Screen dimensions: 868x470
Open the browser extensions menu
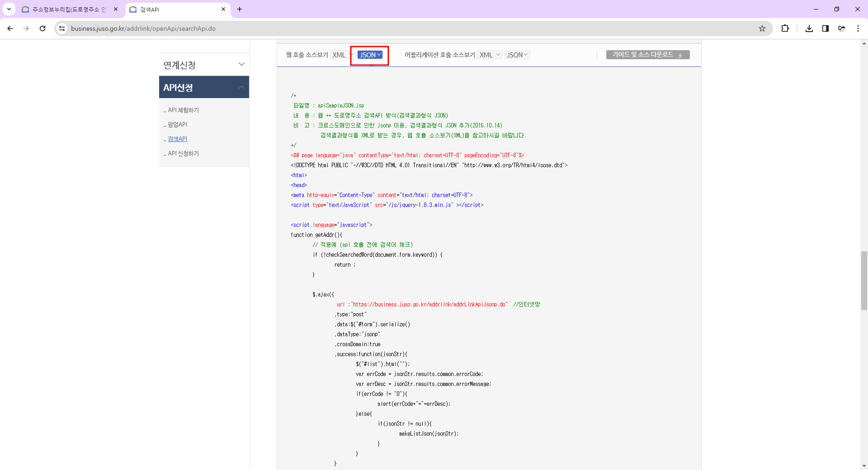click(x=785, y=28)
